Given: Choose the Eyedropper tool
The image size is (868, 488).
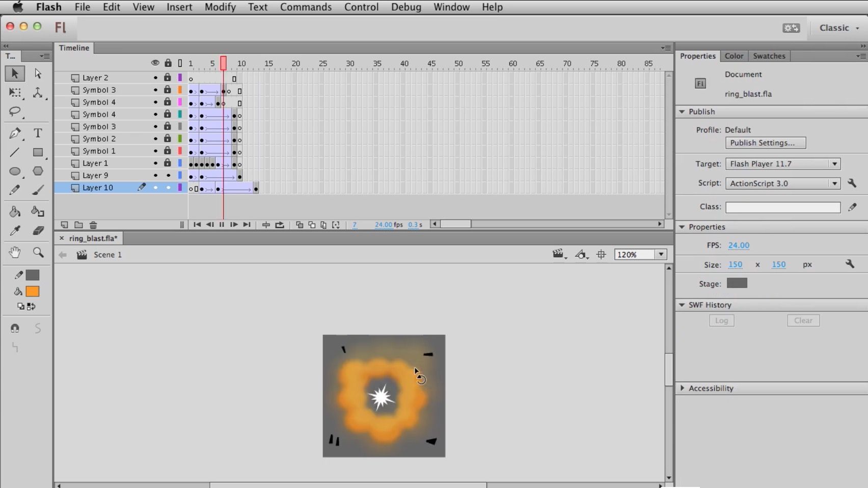Looking at the screenshot, I should pyautogui.click(x=15, y=231).
